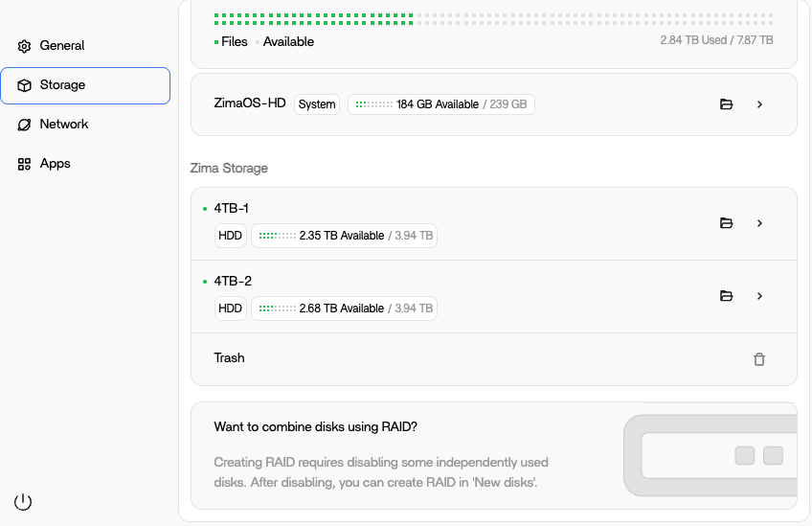Open the folder icon for 4TB-1 disk

click(726, 223)
